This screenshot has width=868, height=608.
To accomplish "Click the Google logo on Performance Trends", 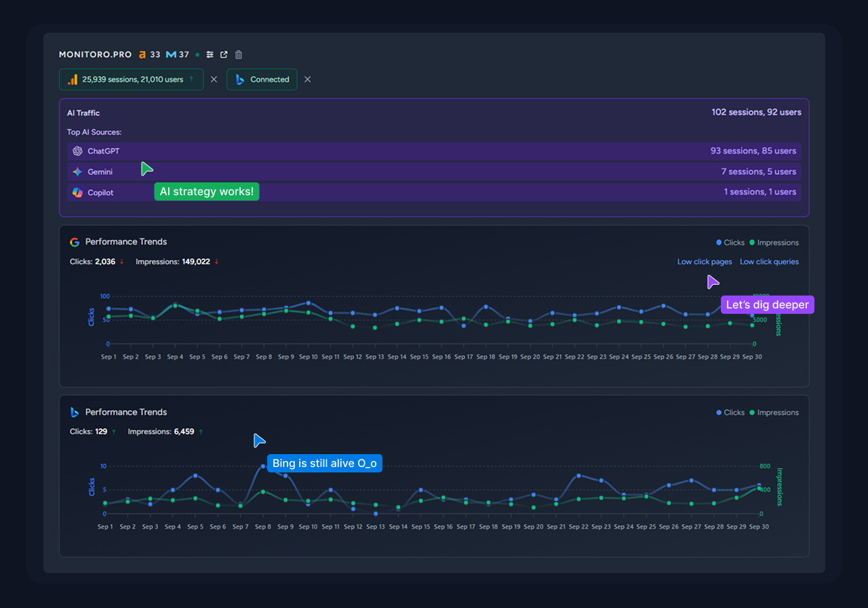I will point(74,241).
